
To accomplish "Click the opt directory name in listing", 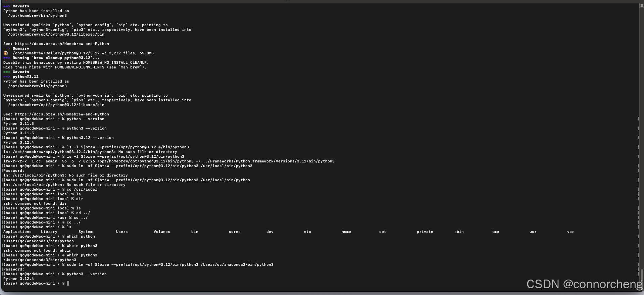I will 383,232.
